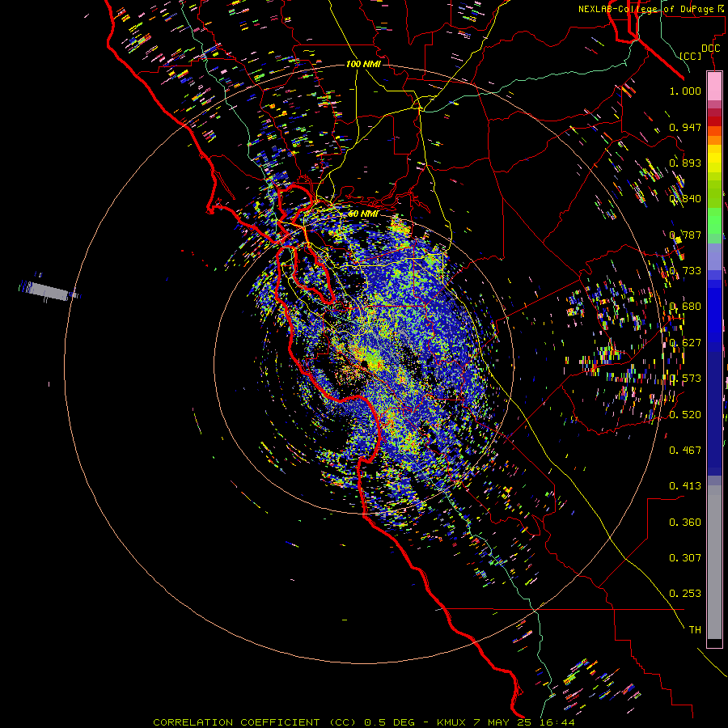Click the 0.893 scale value

tap(685, 163)
